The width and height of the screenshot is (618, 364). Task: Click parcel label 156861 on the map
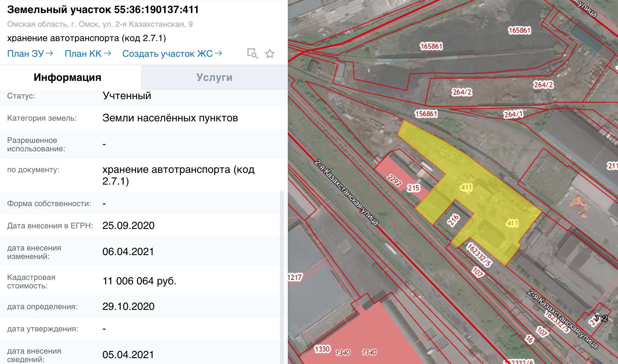point(426,114)
